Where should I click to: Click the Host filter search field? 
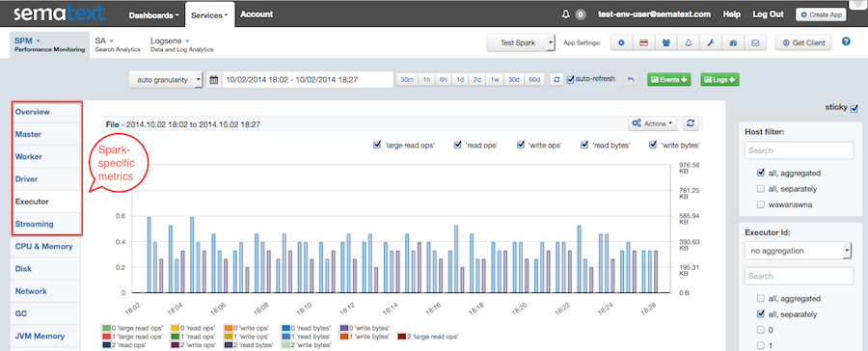click(x=799, y=150)
